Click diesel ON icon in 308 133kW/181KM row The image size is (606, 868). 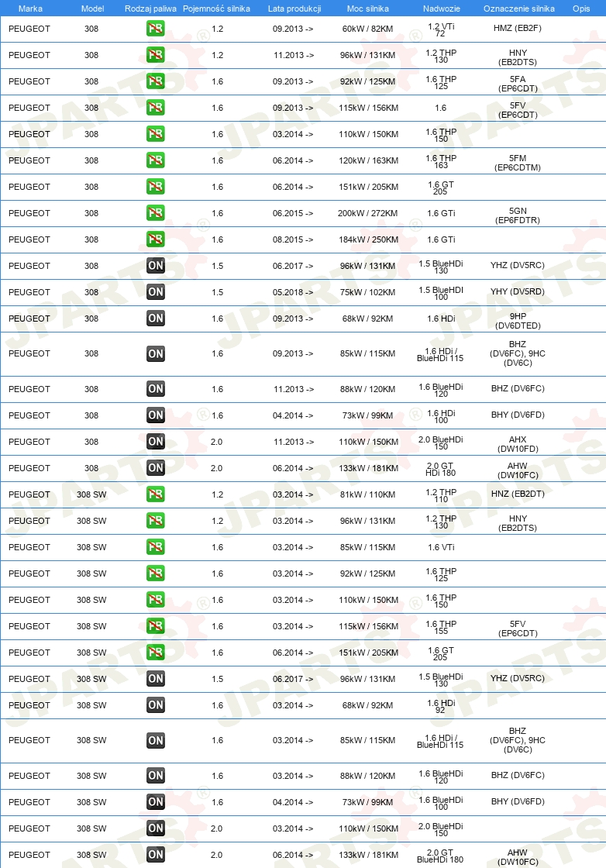156,468
